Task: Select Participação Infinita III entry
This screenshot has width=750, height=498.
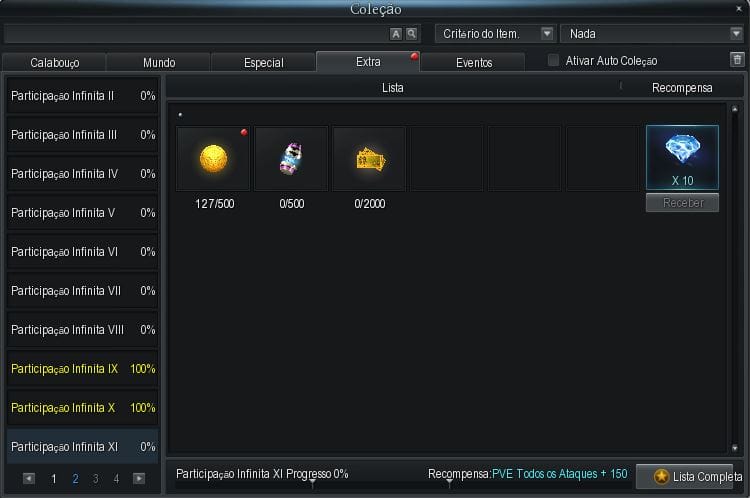Action: pos(82,135)
